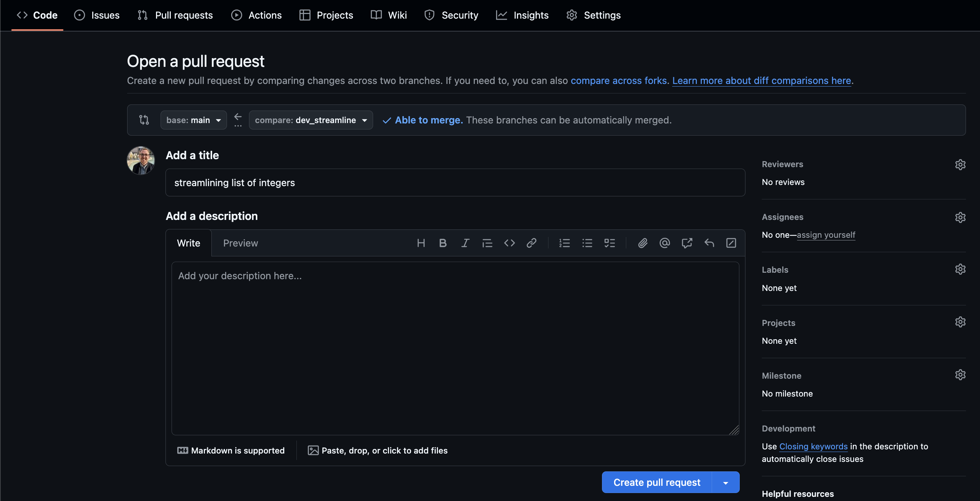Insert inline code formatting
Viewport: 980px width, 501px height.
coord(509,243)
